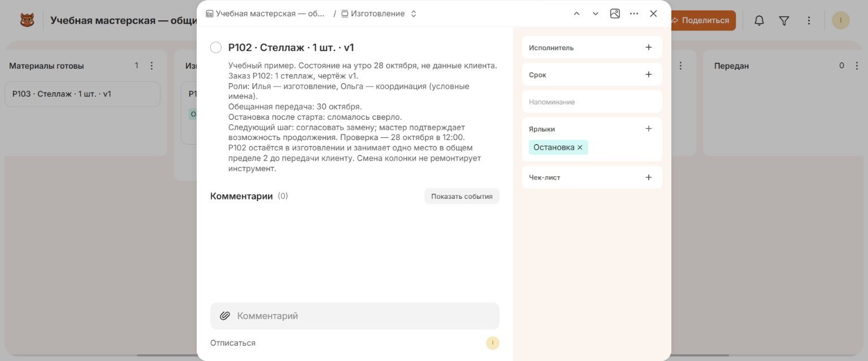Click the Исполнитель section label
The image size is (868, 361).
click(551, 47)
